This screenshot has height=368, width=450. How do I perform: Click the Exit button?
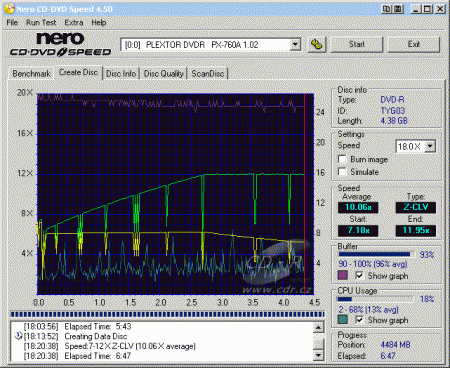tap(414, 44)
